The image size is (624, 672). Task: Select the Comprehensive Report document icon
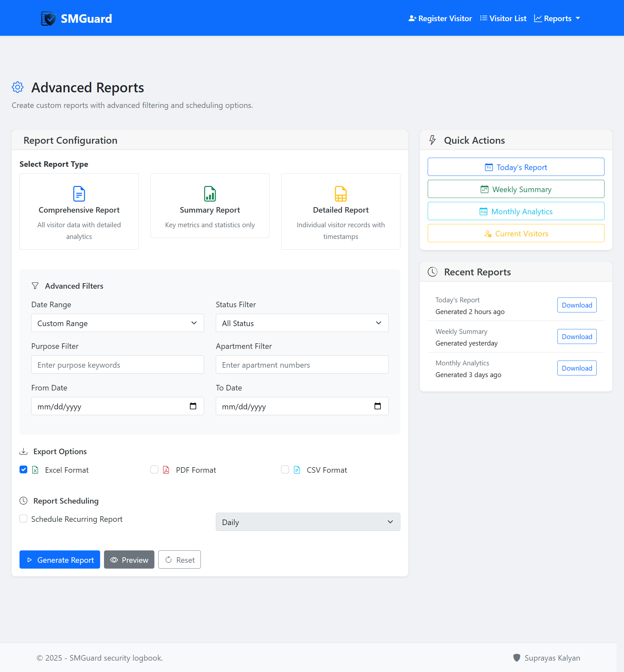click(x=79, y=194)
